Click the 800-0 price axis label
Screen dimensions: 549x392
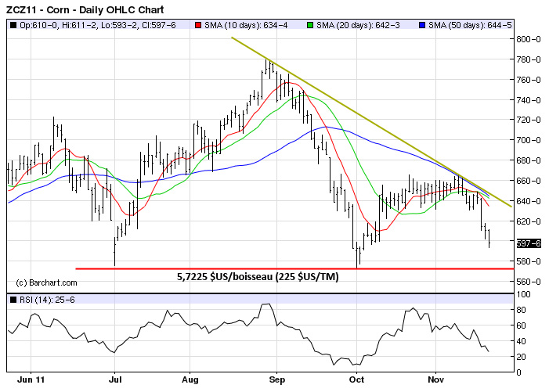pyautogui.click(x=529, y=39)
